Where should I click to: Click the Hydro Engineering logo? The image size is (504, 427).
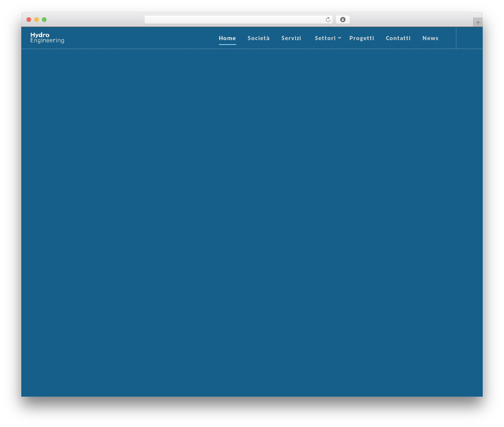pos(47,38)
